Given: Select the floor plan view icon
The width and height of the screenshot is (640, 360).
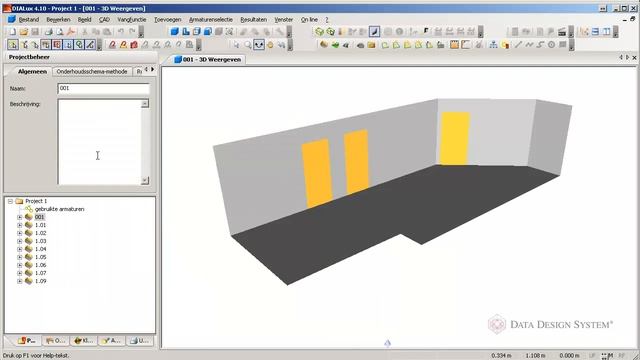Looking at the screenshot, I should tap(186, 31).
